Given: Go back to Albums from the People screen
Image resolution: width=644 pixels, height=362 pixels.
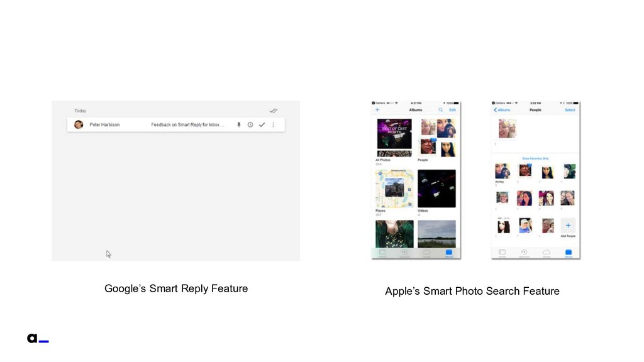Looking at the screenshot, I should coord(502,110).
